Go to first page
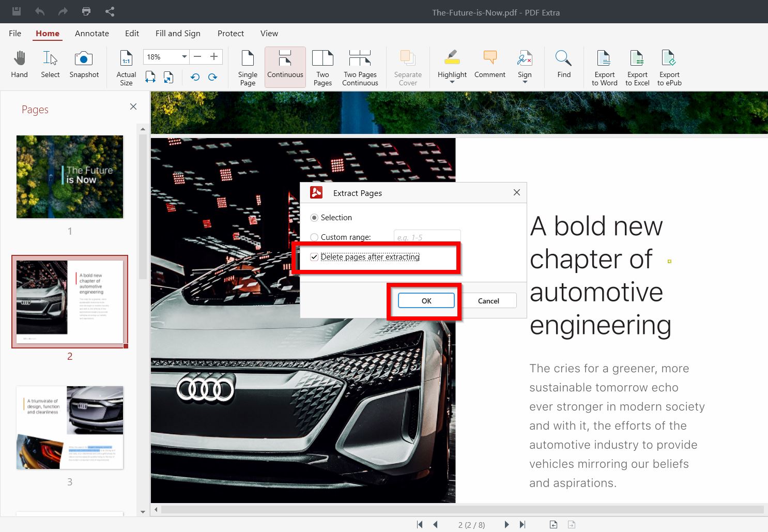The height and width of the screenshot is (532, 768). click(x=420, y=524)
